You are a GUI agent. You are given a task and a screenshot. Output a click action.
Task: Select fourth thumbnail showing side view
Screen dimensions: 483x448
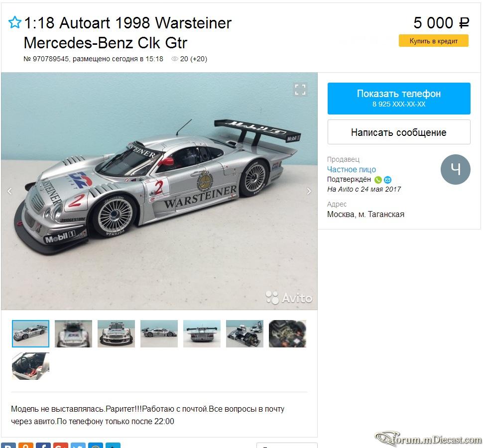pos(159,334)
